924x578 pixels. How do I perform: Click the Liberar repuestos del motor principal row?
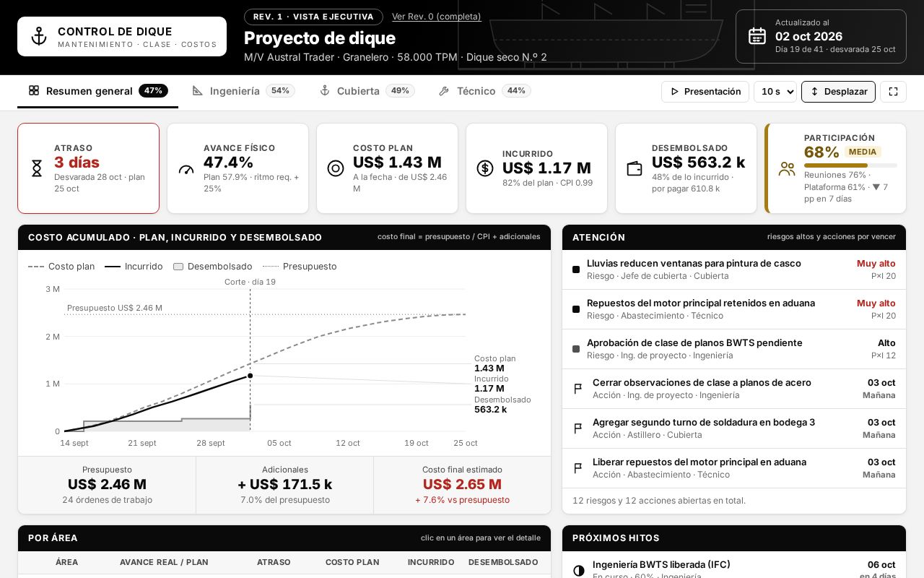(734, 468)
